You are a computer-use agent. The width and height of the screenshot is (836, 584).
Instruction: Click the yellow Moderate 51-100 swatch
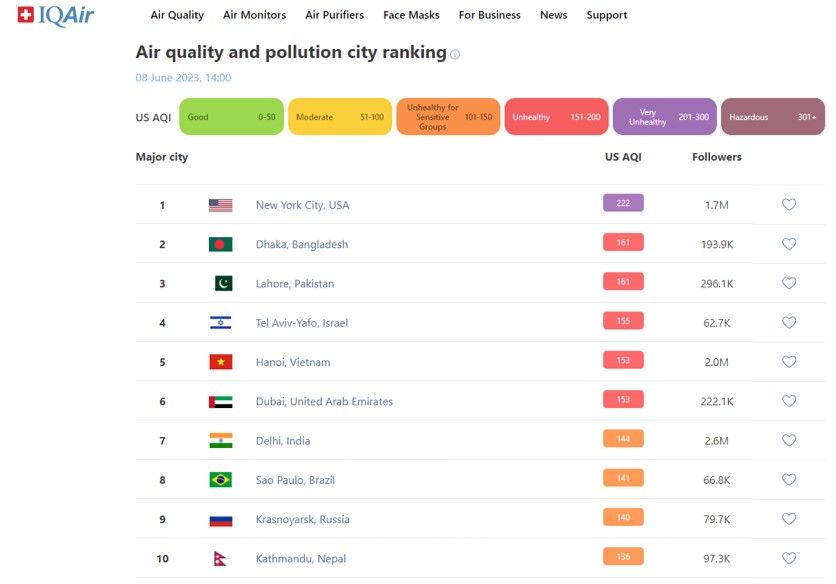pos(340,116)
